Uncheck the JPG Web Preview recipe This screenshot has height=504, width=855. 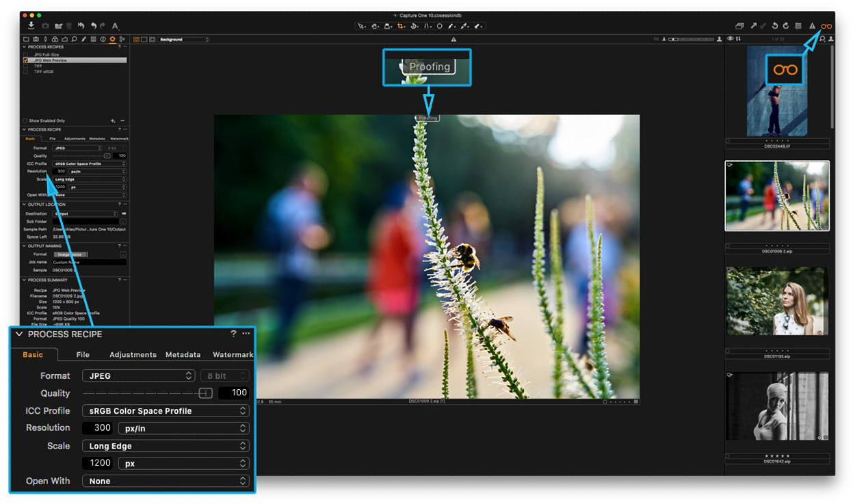pos(26,60)
